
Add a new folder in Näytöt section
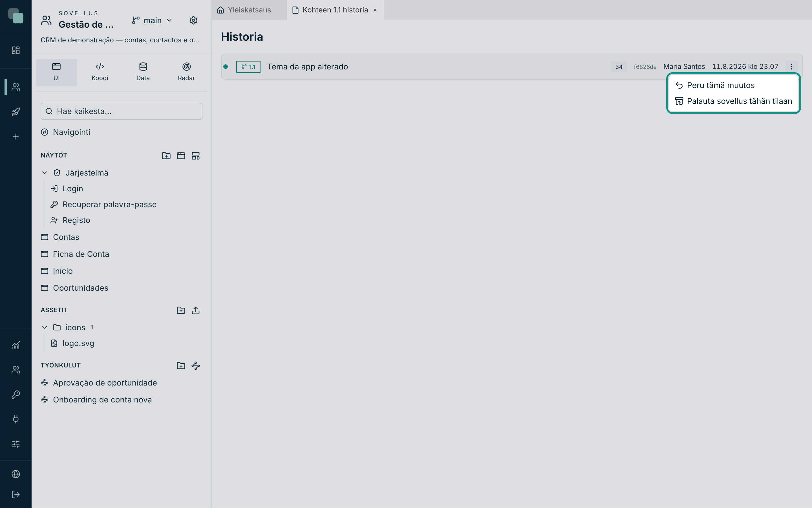[x=166, y=156]
